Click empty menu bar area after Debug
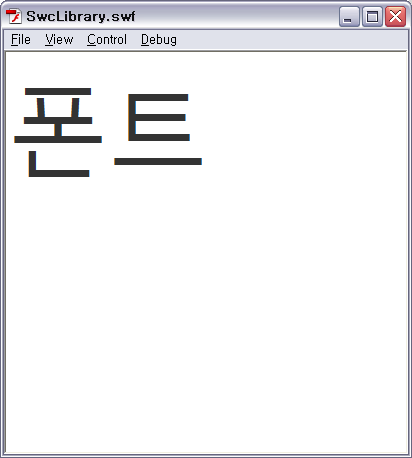Image resolution: width=412 pixels, height=458 pixels. pos(292,40)
